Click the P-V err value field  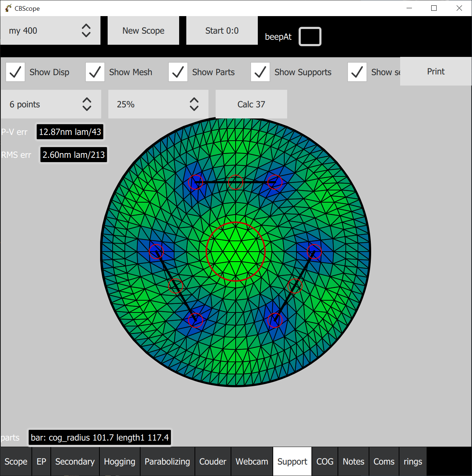tap(70, 132)
